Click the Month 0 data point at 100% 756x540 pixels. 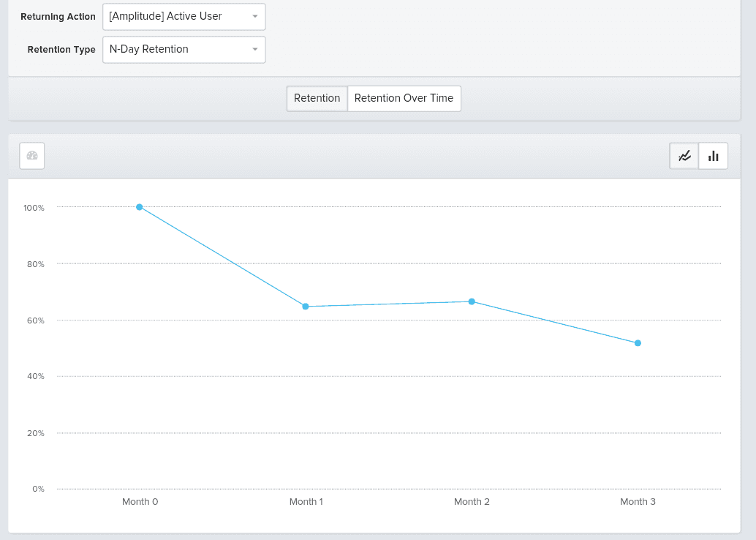click(140, 207)
